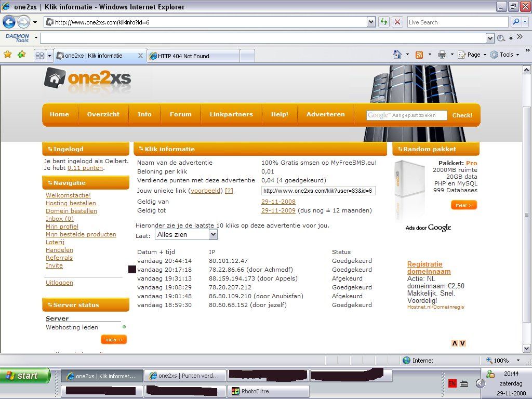Switch to the HTTP 404 Not Found tab
This screenshot has width=532, height=399.
(x=193, y=56)
